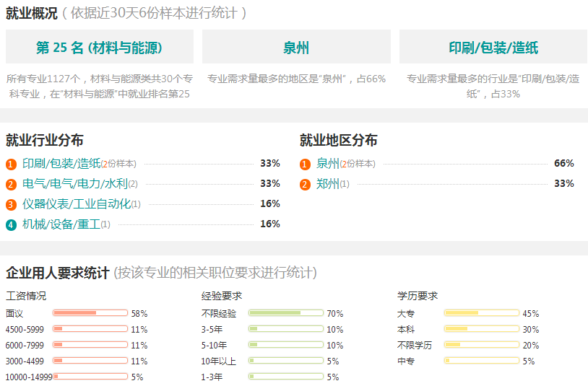Screen dimensions: 588x386
Task: Open the 机械/设备/重工 industry link
Action: 61,224
